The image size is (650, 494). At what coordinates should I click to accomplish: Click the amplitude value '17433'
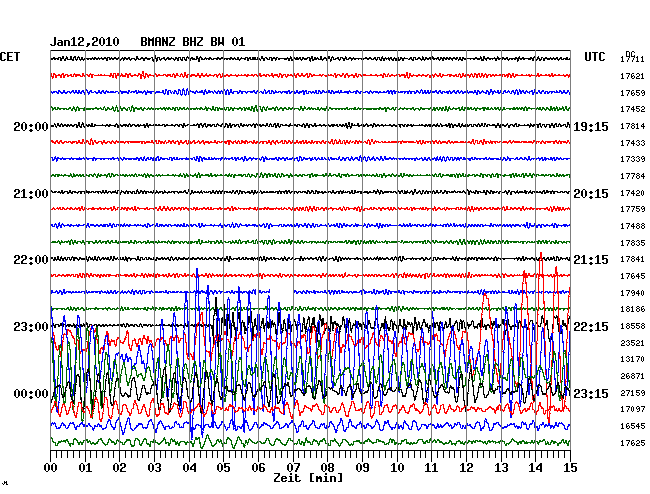click(633, 143)
